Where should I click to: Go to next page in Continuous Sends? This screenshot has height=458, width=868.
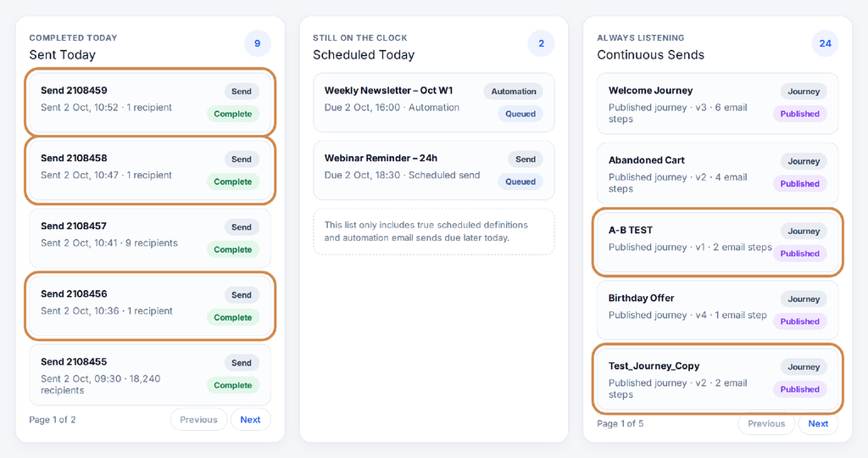818,424
